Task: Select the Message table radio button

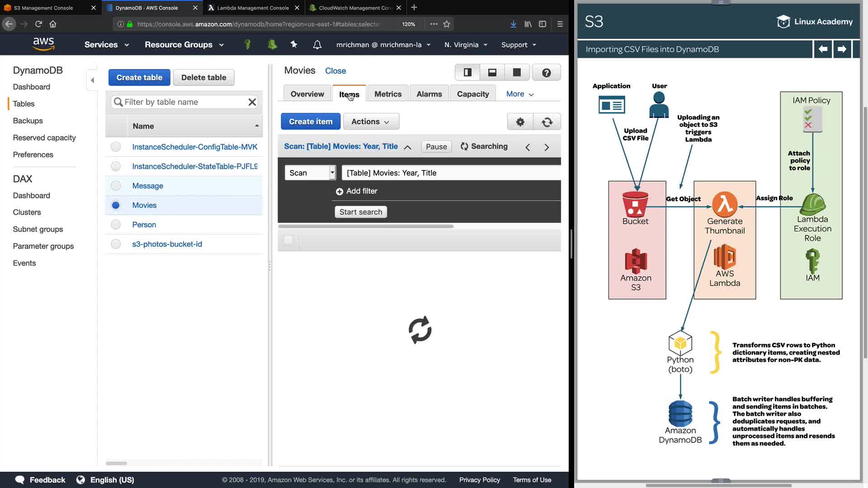Action: click(116, 186)
